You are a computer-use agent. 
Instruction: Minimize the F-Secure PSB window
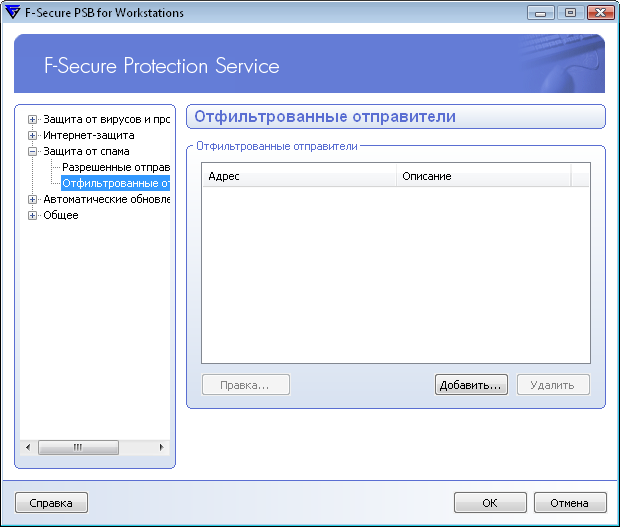coord(541,13)
